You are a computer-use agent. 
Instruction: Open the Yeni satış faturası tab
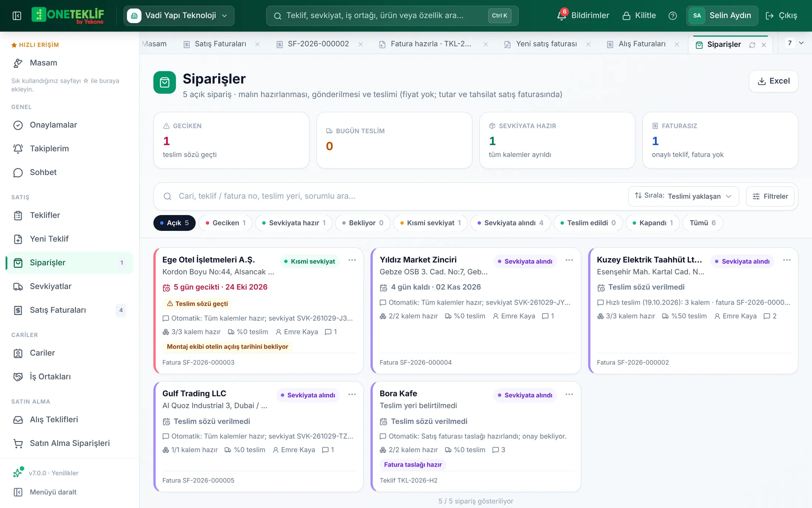pyautogui.click(x=546, y=44)
